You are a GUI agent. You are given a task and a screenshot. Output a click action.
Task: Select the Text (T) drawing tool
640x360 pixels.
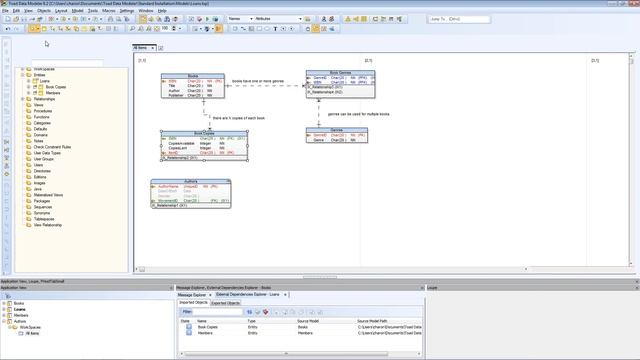275,29
